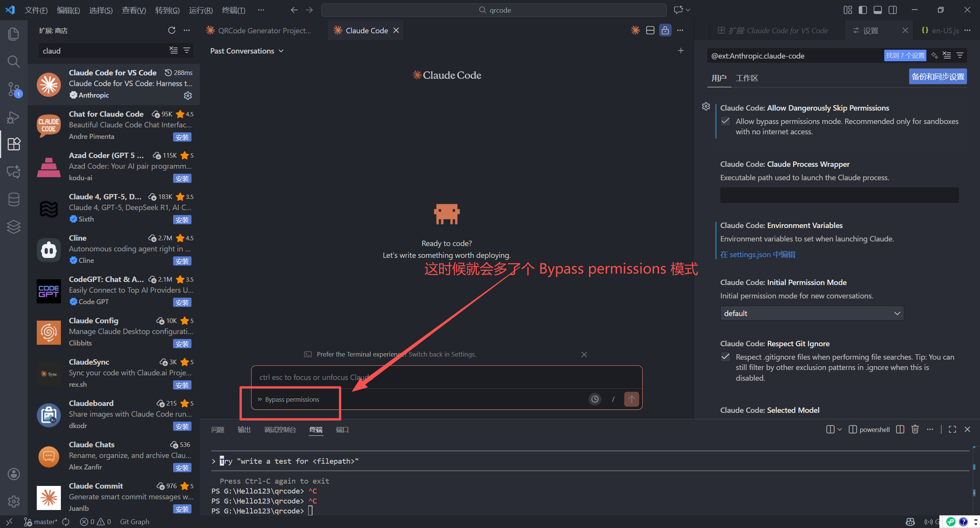Expand the Past Conversations dropdown
Screen dimensions: 980x528
click(x=247, y=51)
